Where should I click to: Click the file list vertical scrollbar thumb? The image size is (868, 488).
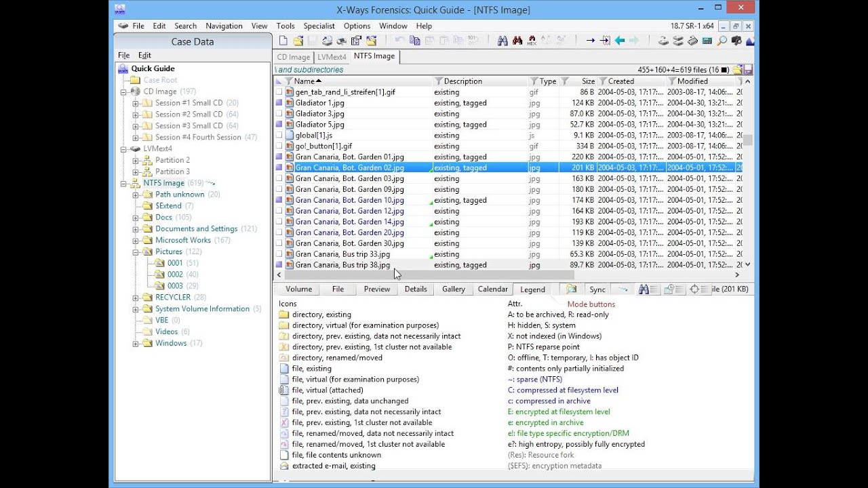pos(748,140)
